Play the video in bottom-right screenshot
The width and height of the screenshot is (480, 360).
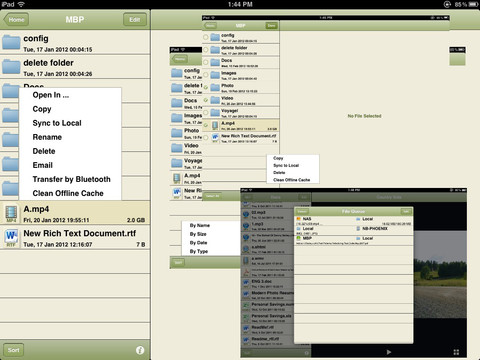pyautogui.click(x=389, y=352)
